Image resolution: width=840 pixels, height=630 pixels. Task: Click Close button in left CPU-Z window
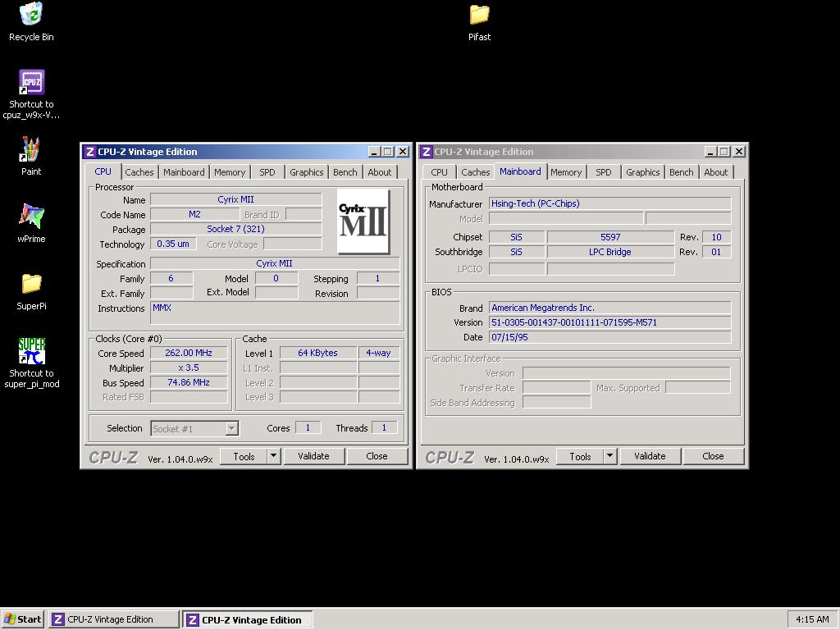coord(377,456)
